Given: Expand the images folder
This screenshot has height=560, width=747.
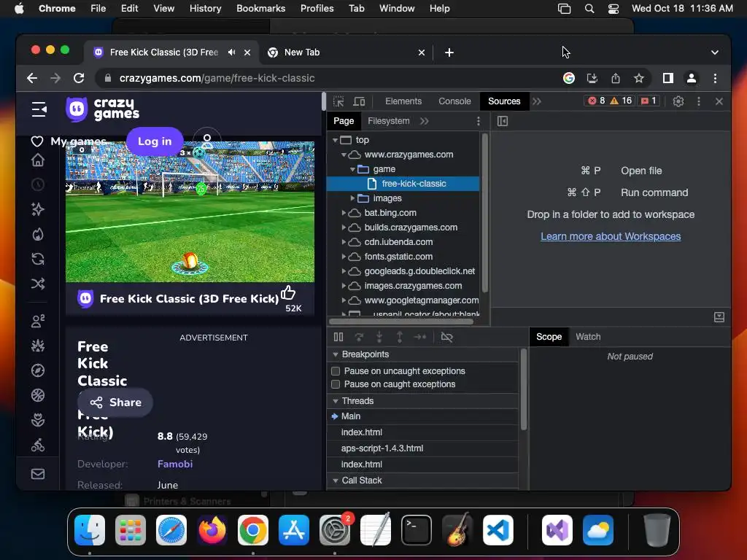Looking at the screenshot, I should point(352,198).
